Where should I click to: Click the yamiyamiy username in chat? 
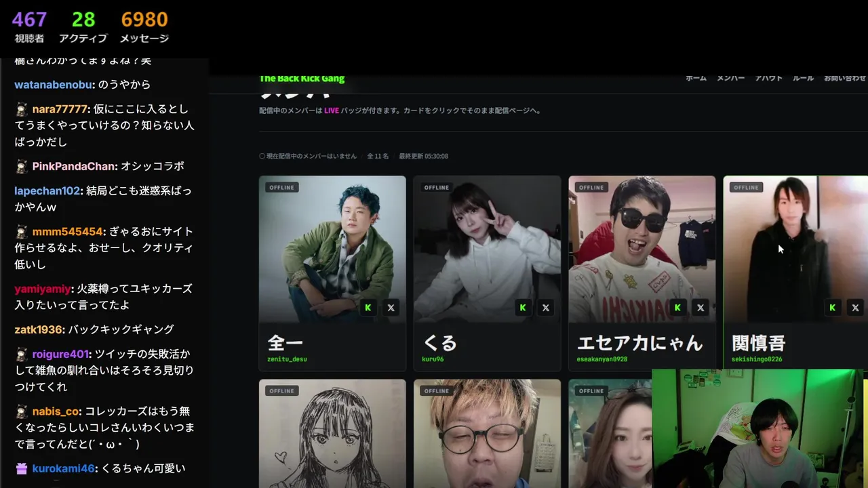[43, 289]
